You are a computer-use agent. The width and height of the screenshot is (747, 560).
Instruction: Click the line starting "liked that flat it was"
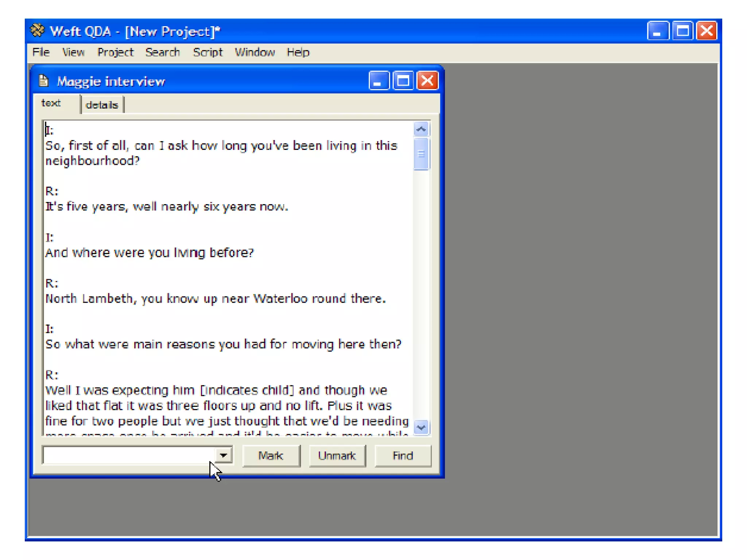click(218, 406)
